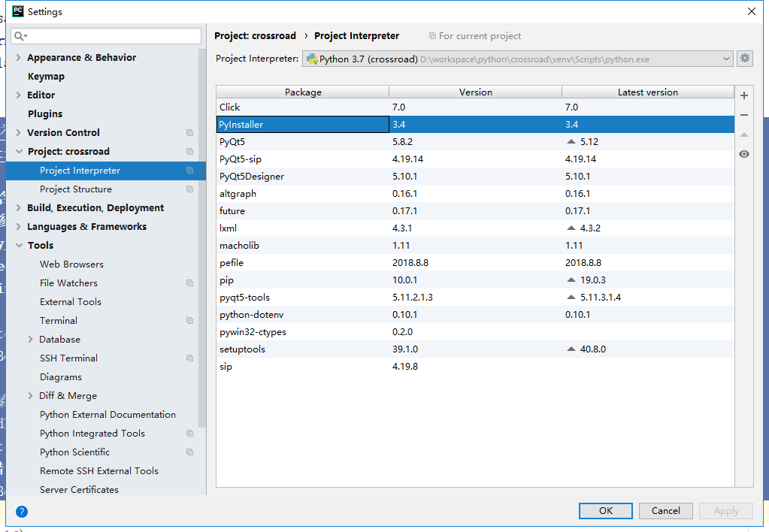Screen dimensions: 769x532
Task: Click the upgrade arrow next to setuptools 40.8.0
Action: [571, 349]
